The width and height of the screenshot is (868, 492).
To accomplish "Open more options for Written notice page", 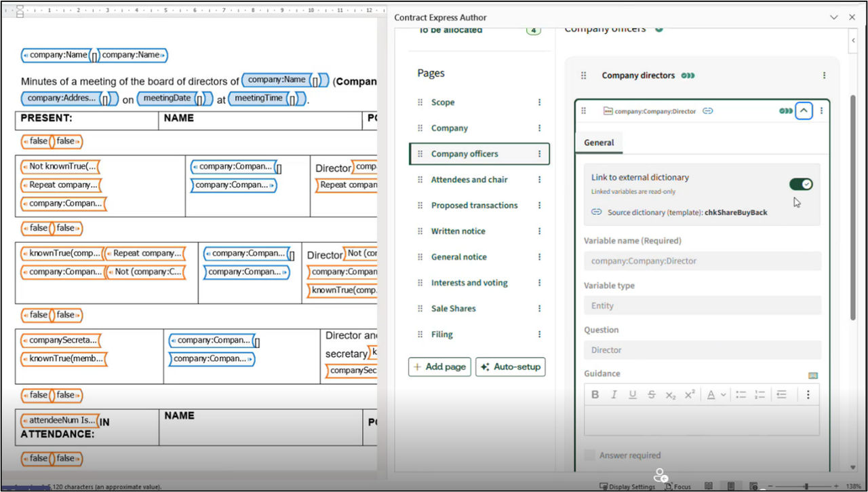I will pos(540,231).
